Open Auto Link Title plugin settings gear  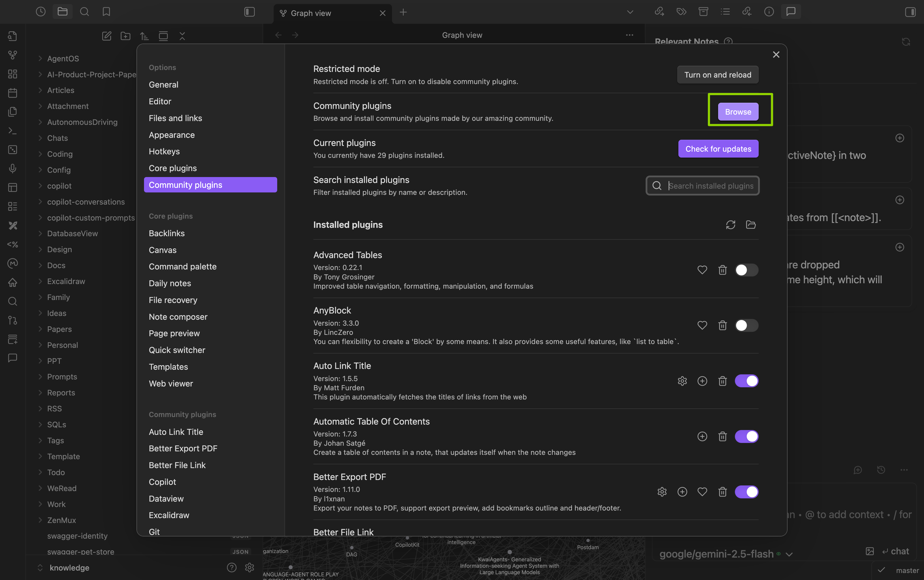(682, 381)
